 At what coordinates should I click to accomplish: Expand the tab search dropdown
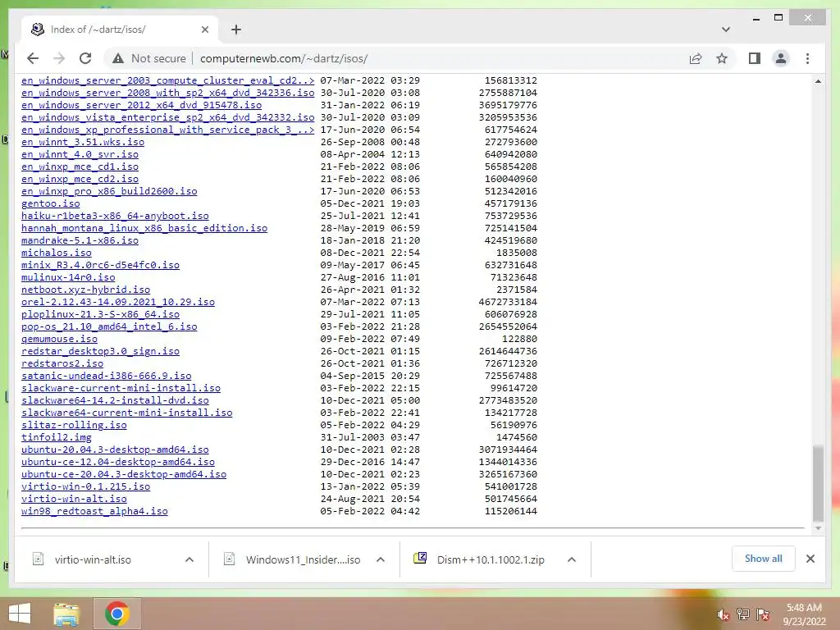click(726, 30)
